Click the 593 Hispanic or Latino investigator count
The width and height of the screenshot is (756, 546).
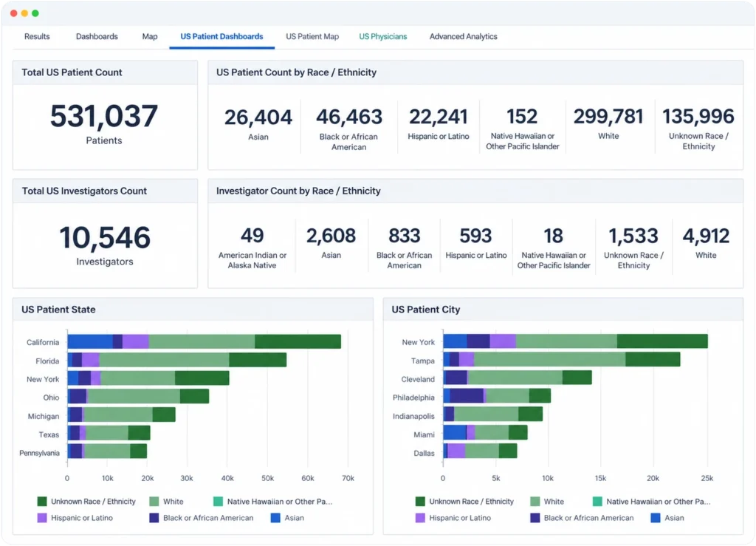pyautogui.click(x=475, y=236)
